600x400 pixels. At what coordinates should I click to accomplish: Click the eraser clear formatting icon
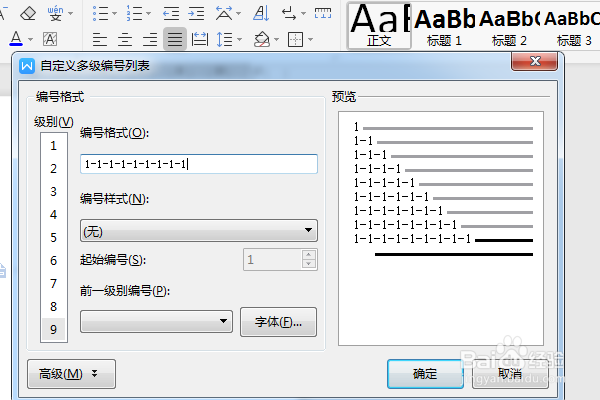[28, 13]
